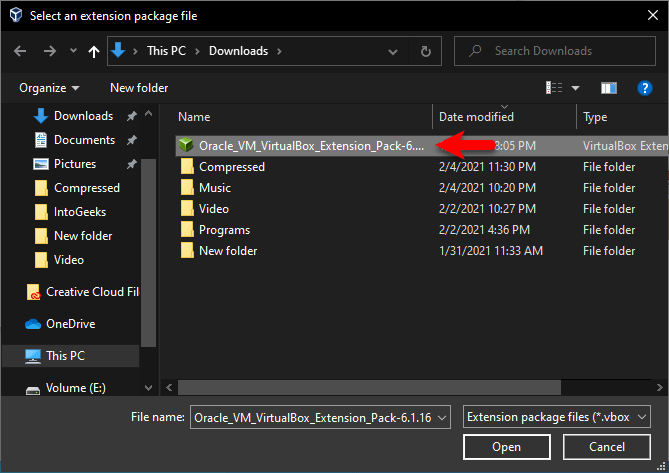The width and height of the screenshot is (669, 473).
Task: Click the Cancel button
Action: coord(607,447)
